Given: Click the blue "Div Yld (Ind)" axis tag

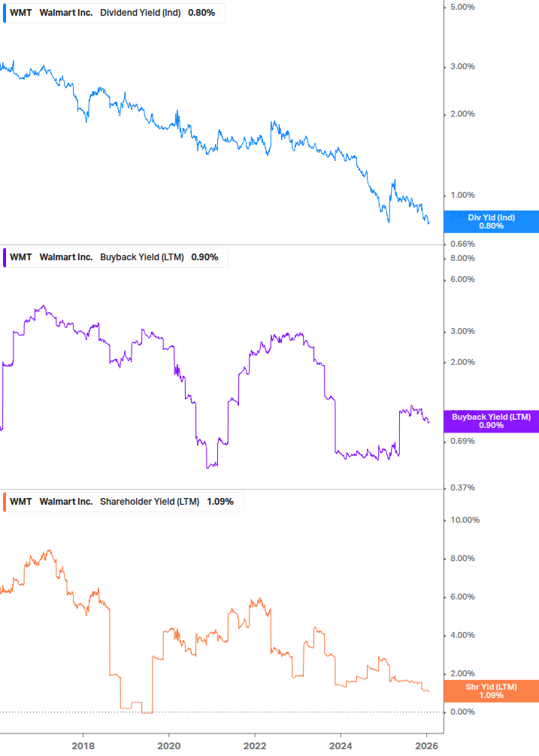Looking at the screenshot, I should pos(491,222).
